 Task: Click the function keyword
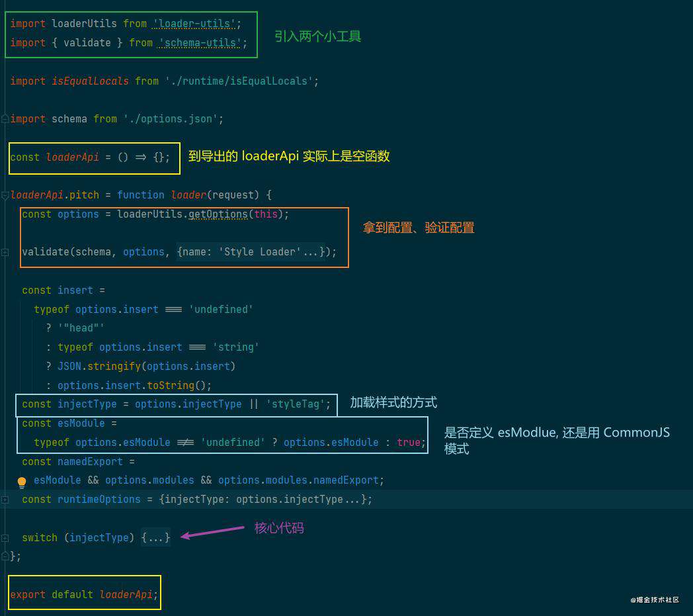click(x=141, y=195)
